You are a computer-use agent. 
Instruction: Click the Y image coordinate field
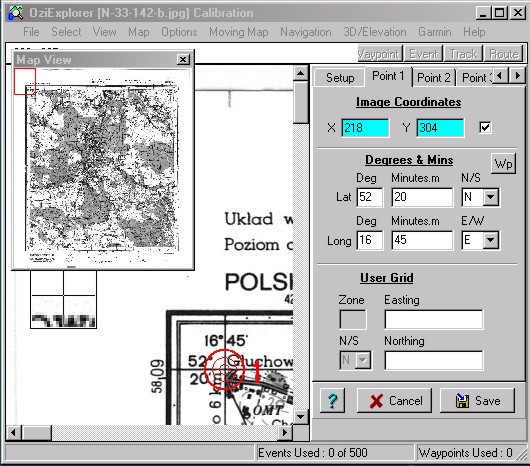coord(440,128)
